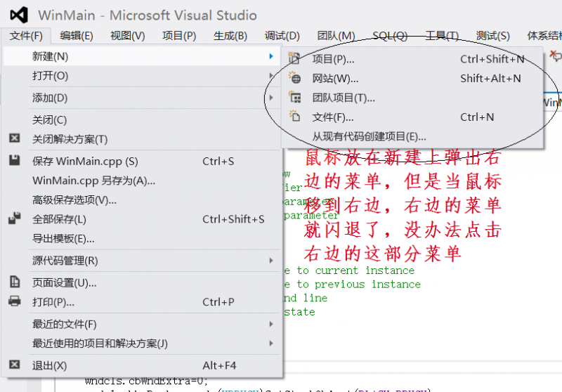Expand the 最近的文件(F) submenu arrow
This screenshot has height=392, width=562.
(271, 325)
